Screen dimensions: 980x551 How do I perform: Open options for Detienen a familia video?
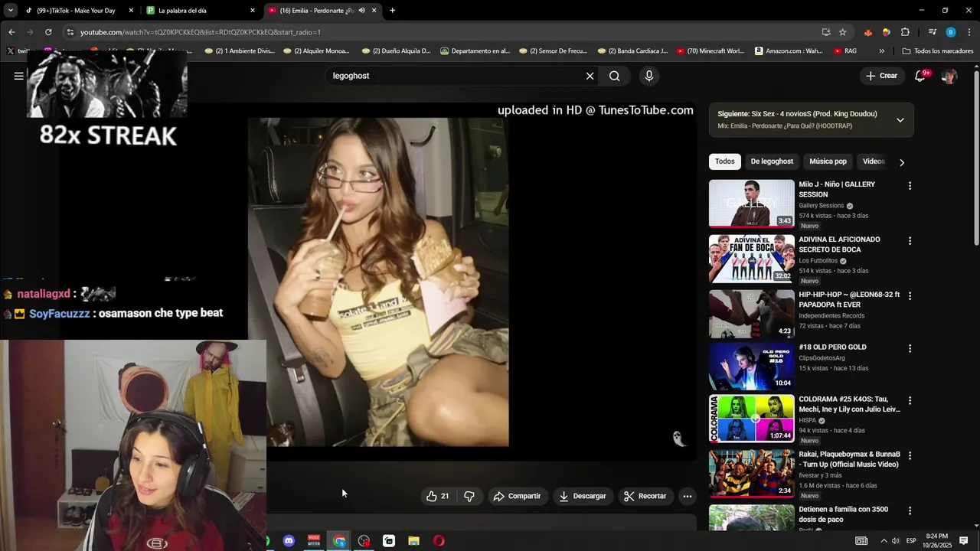pos(910,510)
